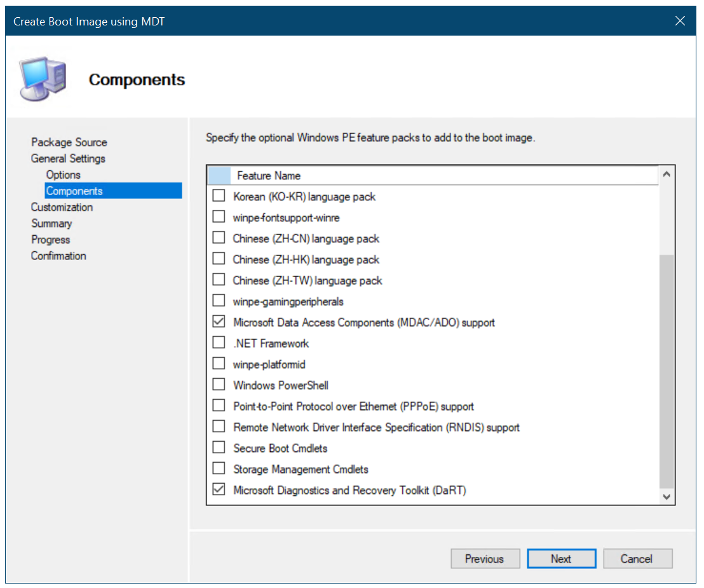704x588 pixels.
Task: Check the Chinese (ZH-HK) language pack
Action: click(219, 258)
